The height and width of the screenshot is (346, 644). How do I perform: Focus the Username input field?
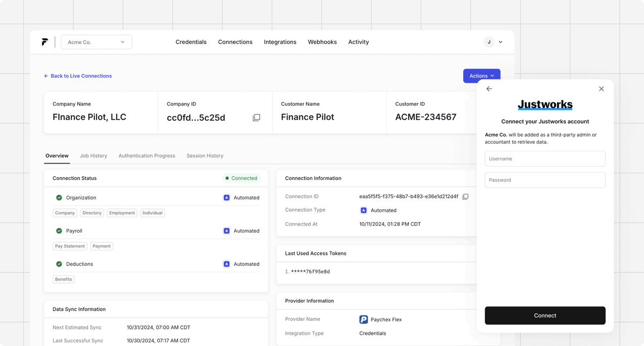coord(545,159)
